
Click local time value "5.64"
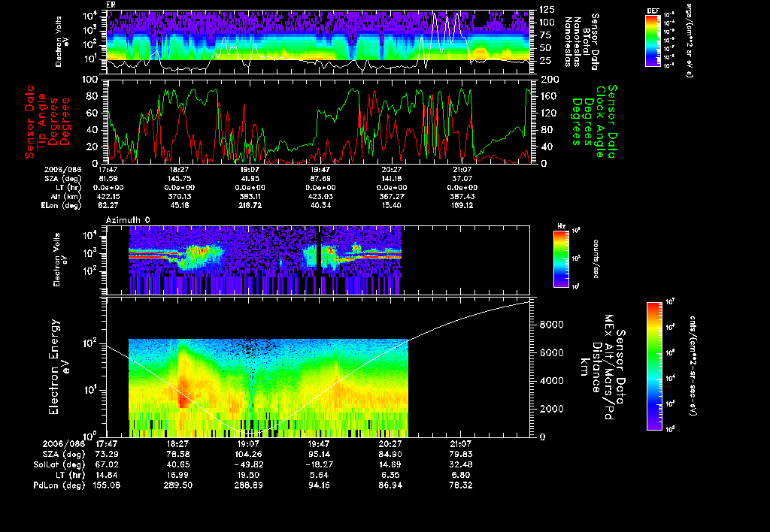tap(319, 475)
